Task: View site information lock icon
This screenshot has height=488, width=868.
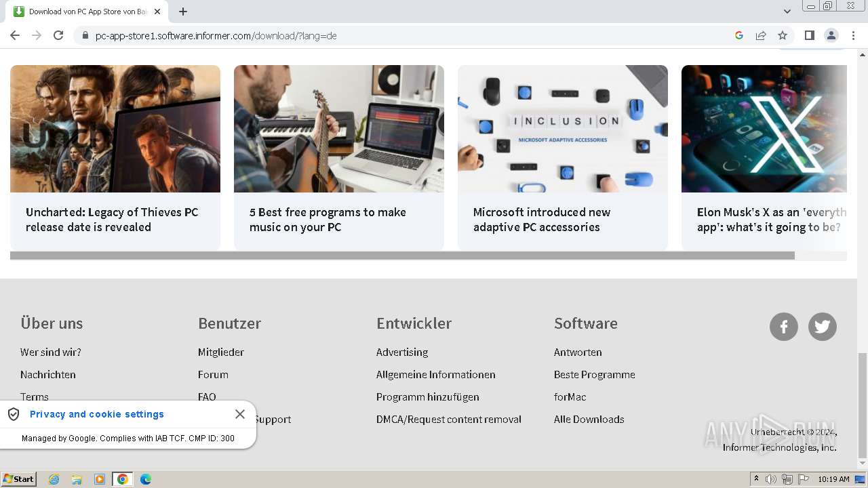Action: (x=85, y=35)
